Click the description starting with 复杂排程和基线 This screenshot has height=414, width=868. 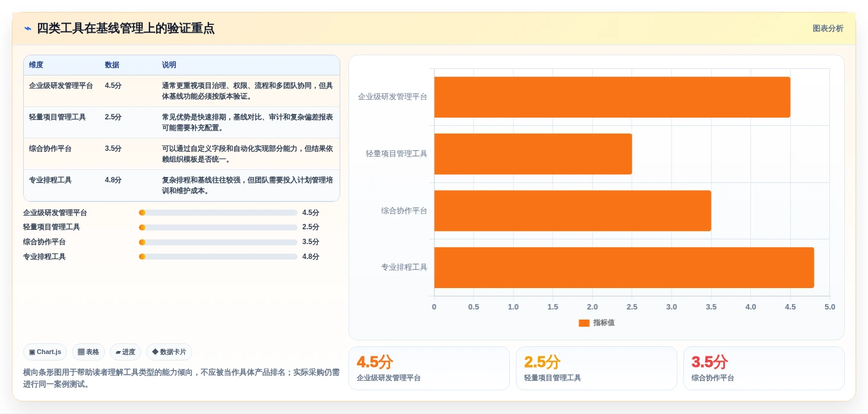click(x=248, y=185)
